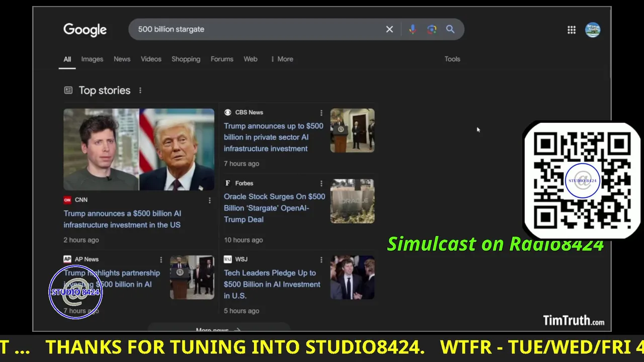This screenshot has width=644, height=362.
Task: Open the three-dot menu for AP News story
Action: point(161,259)
